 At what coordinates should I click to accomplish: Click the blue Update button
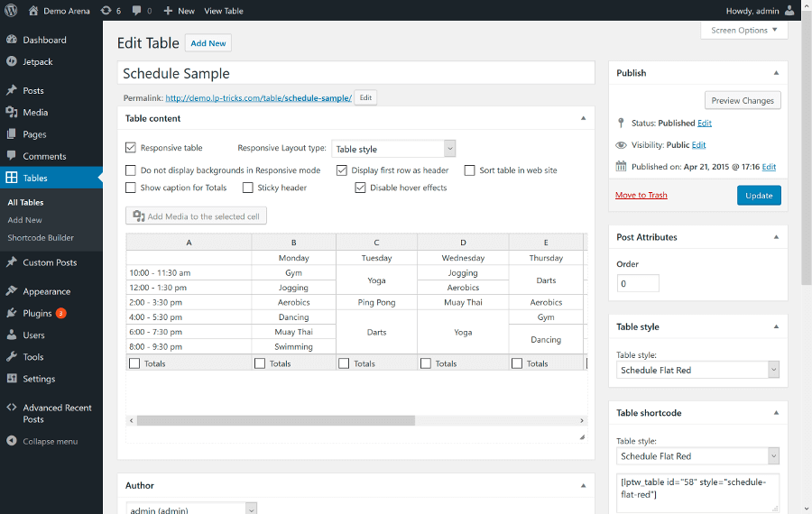click(x=759, y=196)
